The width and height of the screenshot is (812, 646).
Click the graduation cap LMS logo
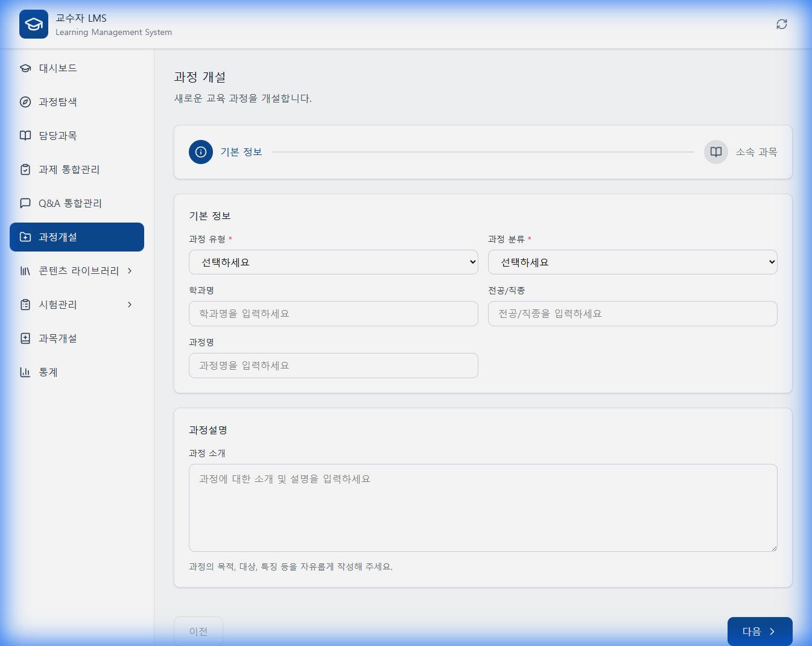coord(33,24)
